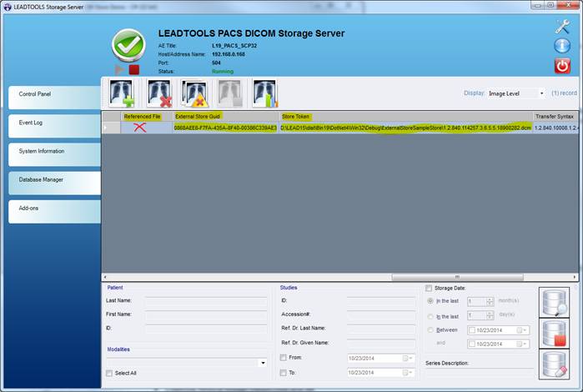Click the database search icon
Screen dimensions: 583x392
pos(555,302)
